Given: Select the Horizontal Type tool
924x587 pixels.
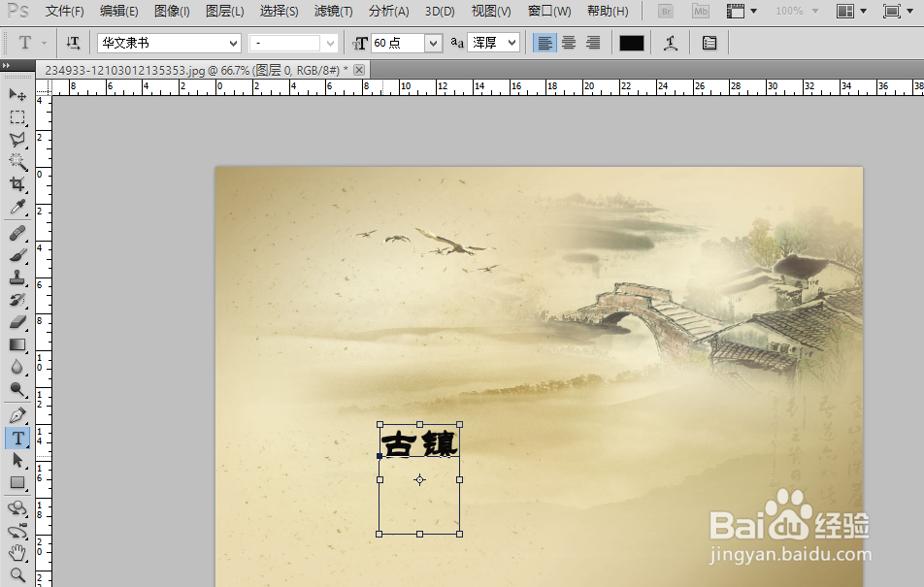Looking at the screenshot, I should click(x=17, y=438).
